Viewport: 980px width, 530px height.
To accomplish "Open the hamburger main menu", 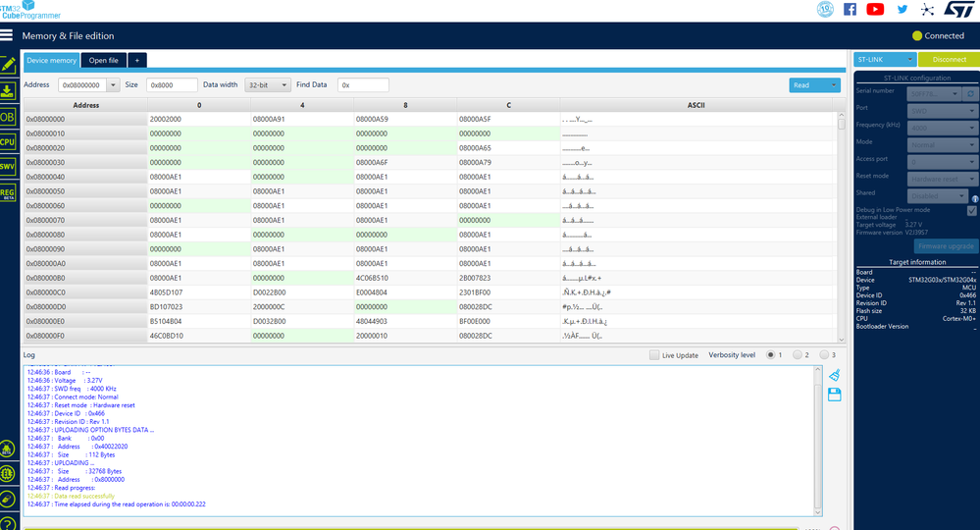I will pyautogui.click(x=6, y=35).
